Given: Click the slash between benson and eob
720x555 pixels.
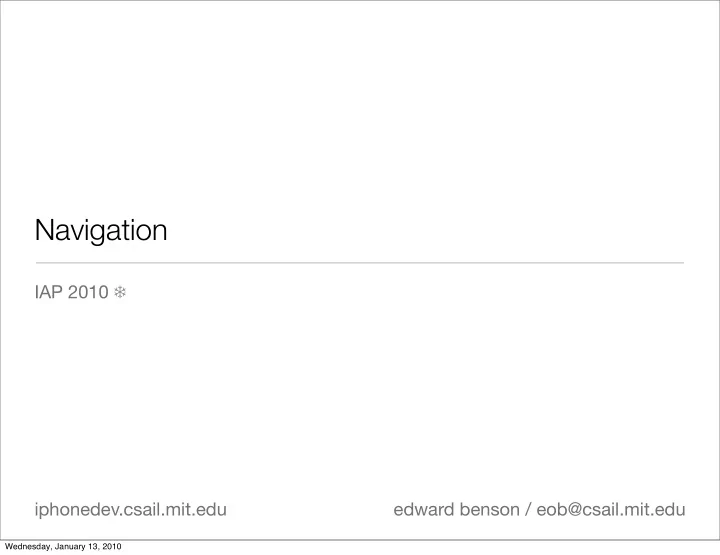Looking at the screenshot, I should [528, 510].
